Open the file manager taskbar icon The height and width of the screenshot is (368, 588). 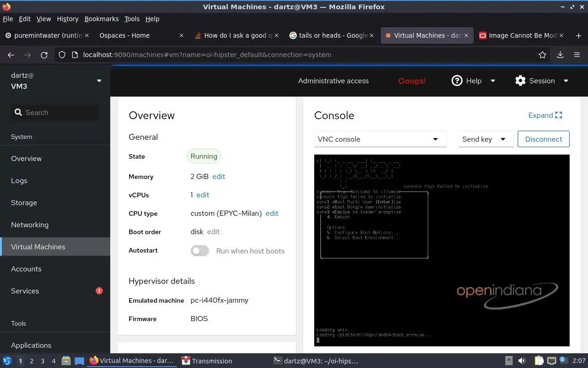[66, 361]
